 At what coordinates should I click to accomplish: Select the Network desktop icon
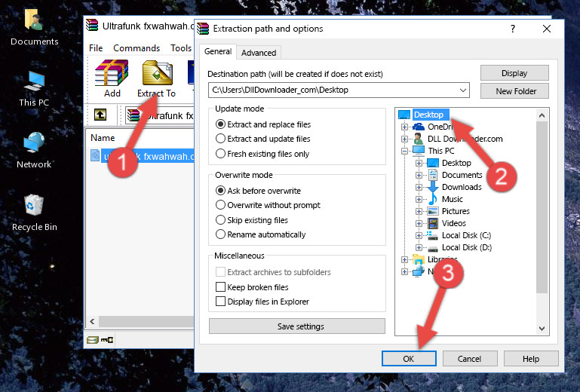tap(34, 150)
